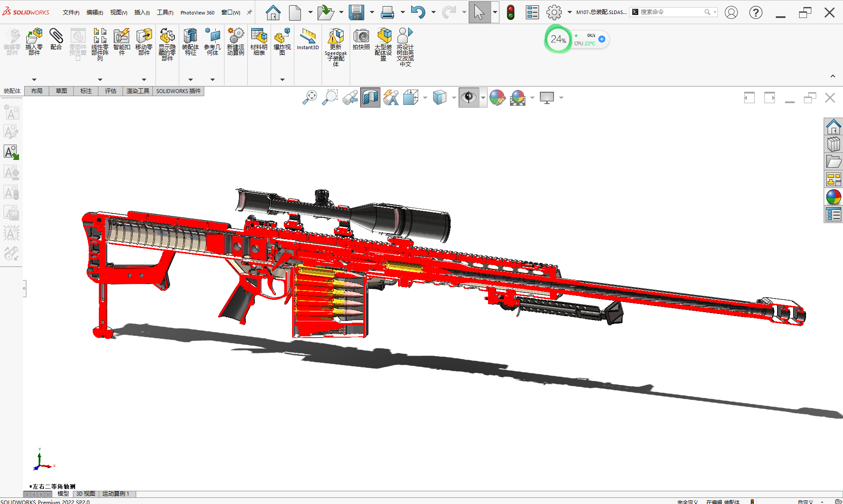Open the New Motion Study tool

click(x=235, y=42)
